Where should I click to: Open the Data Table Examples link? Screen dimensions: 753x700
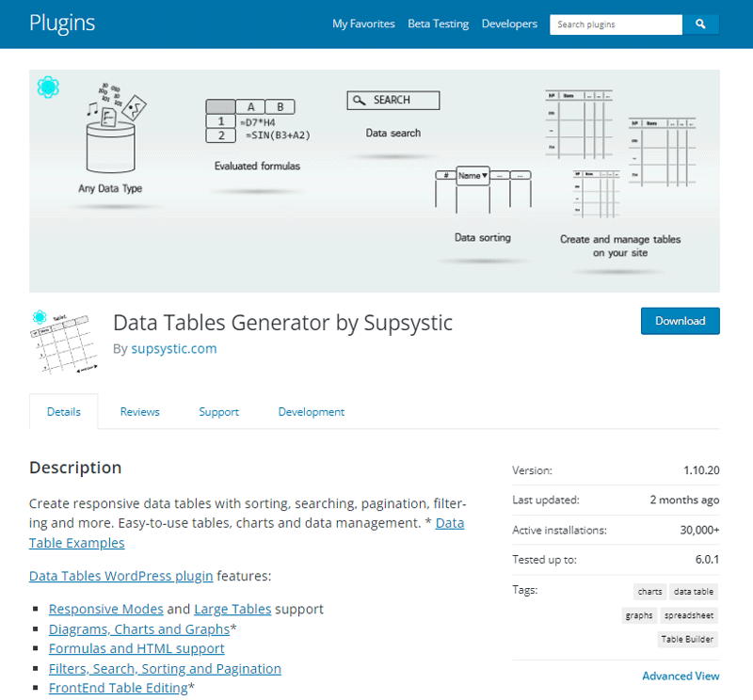[77, 543]
